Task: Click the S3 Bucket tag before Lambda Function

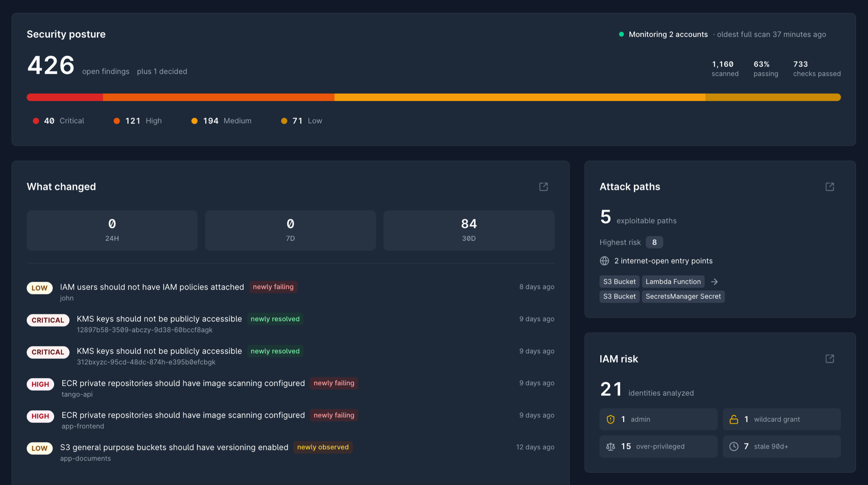Action: [x=619, y=282]
